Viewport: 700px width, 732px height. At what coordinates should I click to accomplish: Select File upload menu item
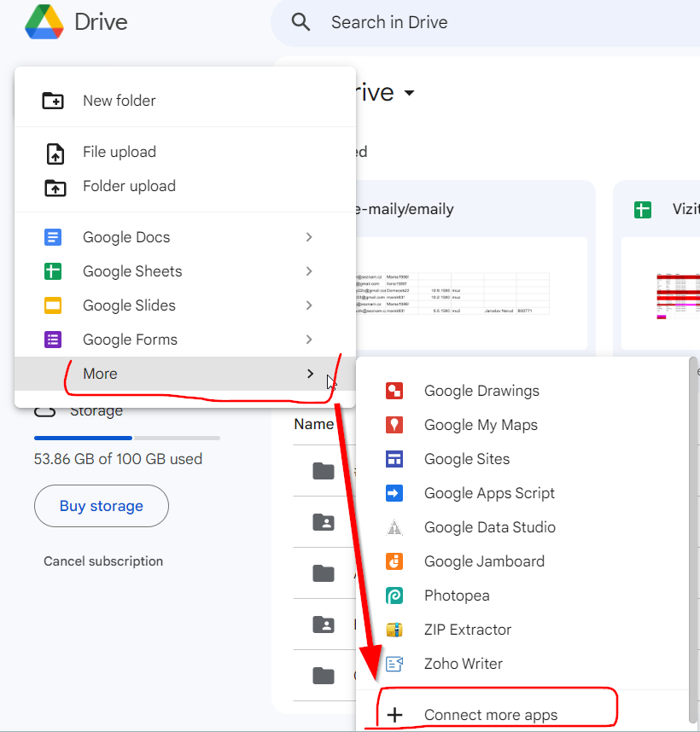pos(119,152)
